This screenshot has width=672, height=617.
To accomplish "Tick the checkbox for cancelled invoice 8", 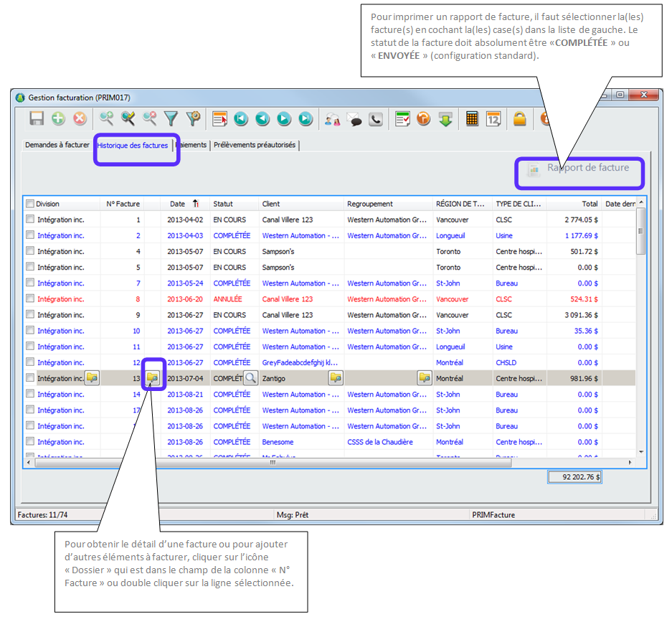I will pyautogui.click(x=30, y=298).
